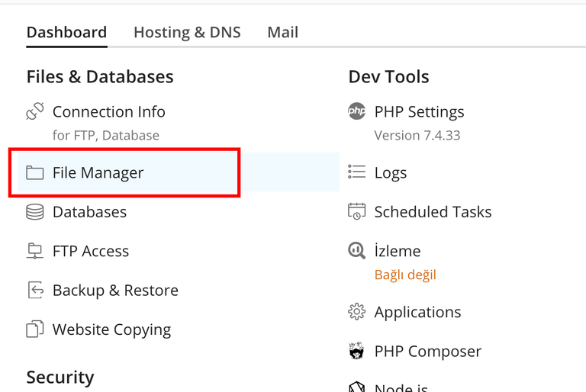Go to Scheduled Tasks

click(433, 212)
